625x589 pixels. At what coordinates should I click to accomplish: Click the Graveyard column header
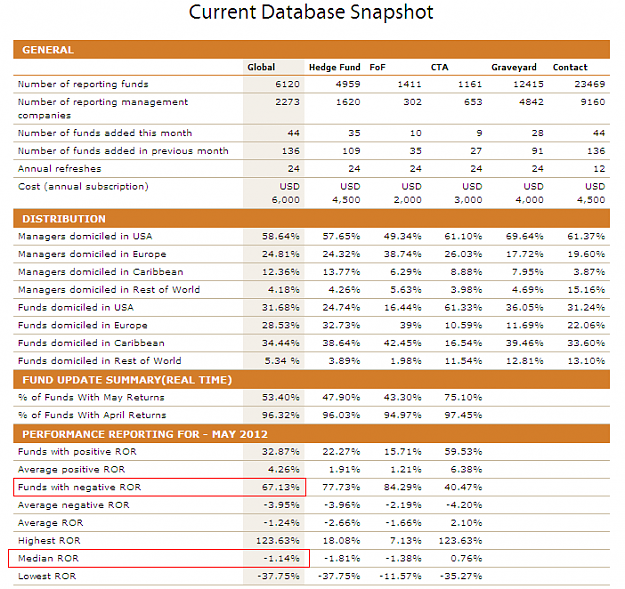pos(514,67)
